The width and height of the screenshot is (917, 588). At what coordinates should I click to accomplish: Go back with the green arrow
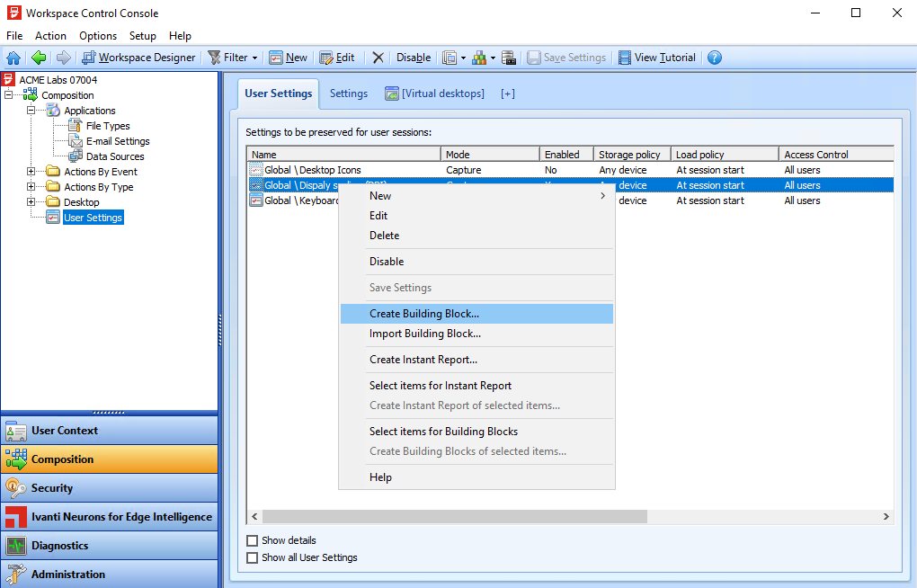[39, 58]
